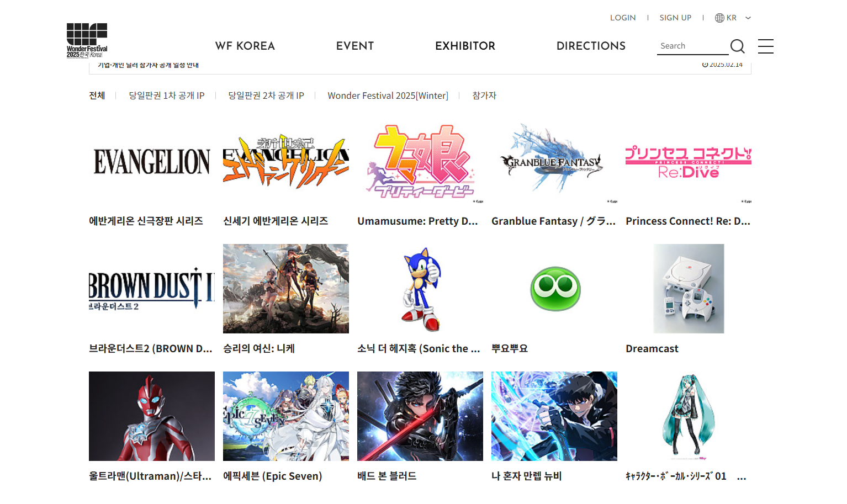The image size is (847, 504).
Task: Open the SIGN UP link
Action: (675, 18)
